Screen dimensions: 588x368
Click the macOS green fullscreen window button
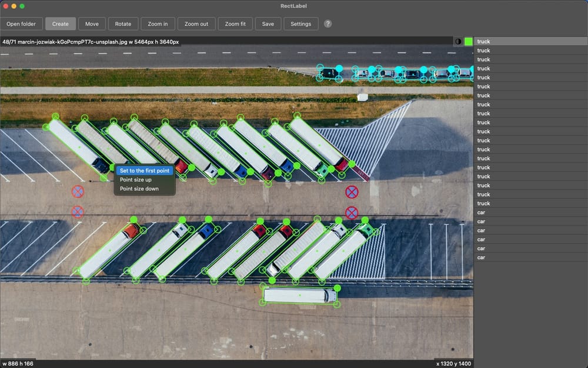click(x=22, y=6)
